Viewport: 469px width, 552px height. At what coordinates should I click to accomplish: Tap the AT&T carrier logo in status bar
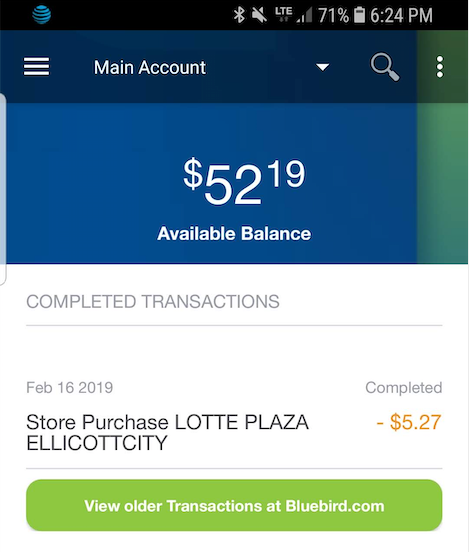point(42,14)
